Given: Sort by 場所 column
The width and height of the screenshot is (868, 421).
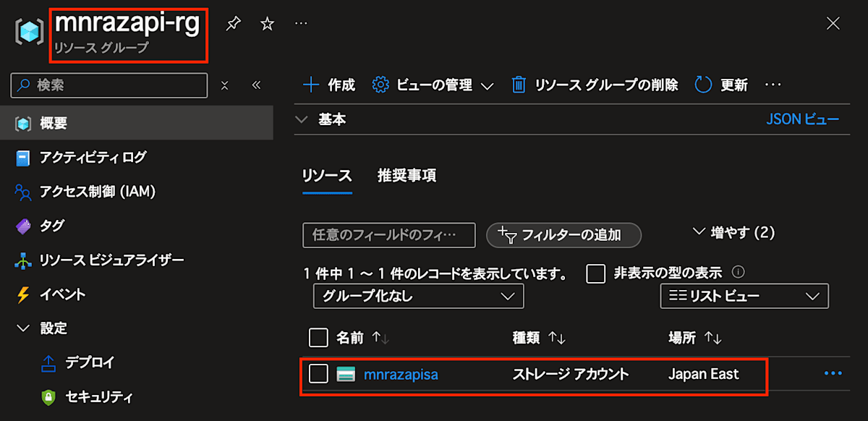Looking at the screenshot, I should (x=695, y=338).
